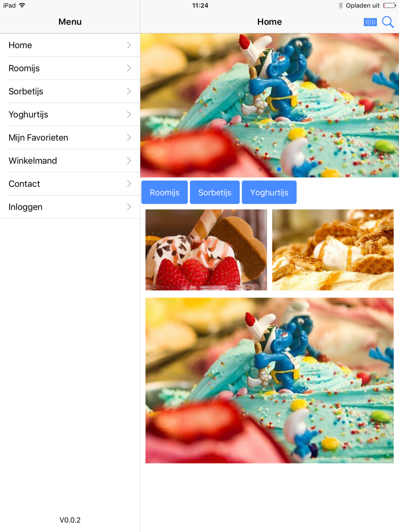Tap the search magnifier icon

388,22
